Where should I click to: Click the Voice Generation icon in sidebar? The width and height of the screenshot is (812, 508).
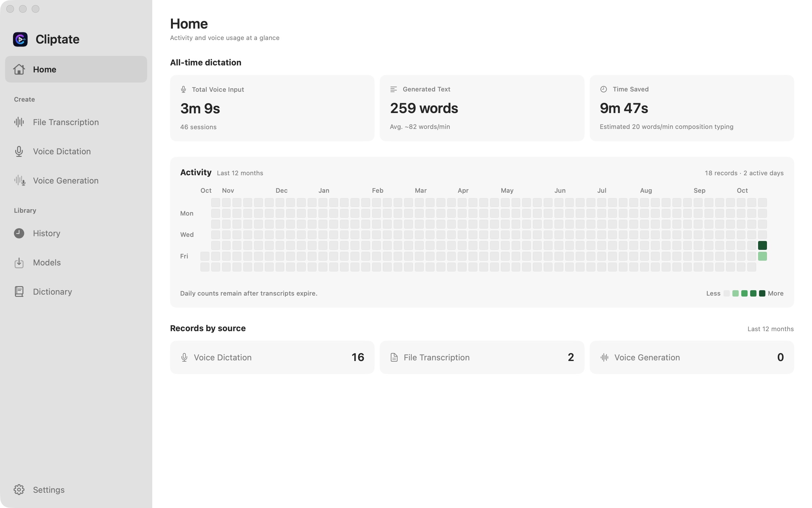20,180
